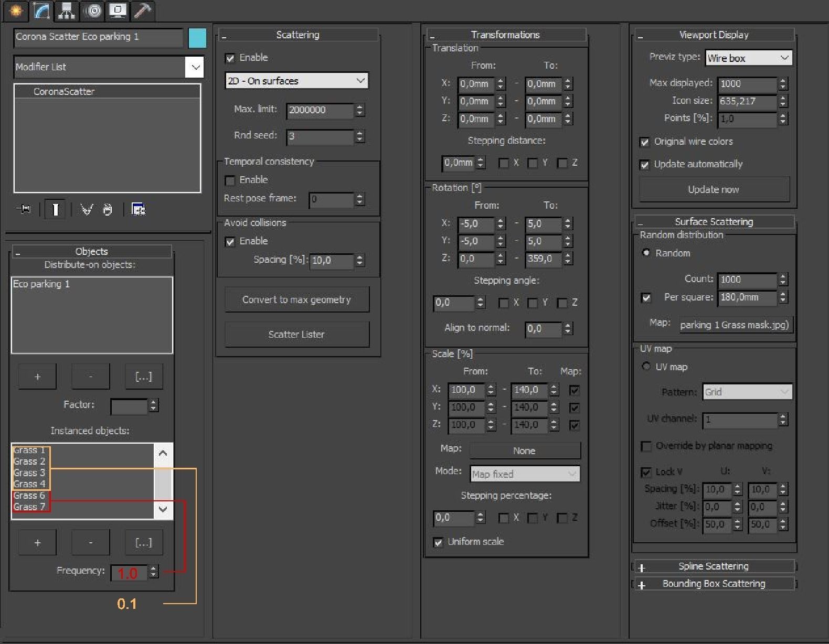Viewport: 829px width, 644px height.
Task: Open the Previz type Wire box dropdown
Action: [748, 58]
